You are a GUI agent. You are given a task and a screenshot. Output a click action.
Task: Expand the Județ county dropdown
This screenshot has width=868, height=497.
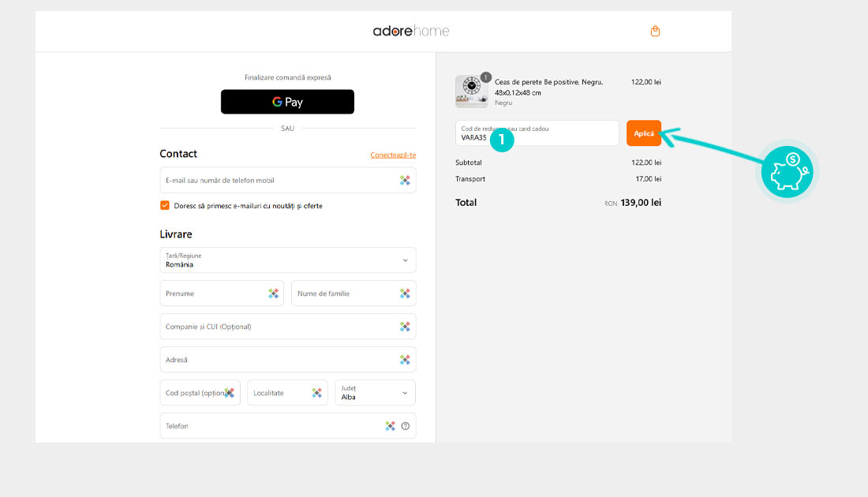coord(375,393)
